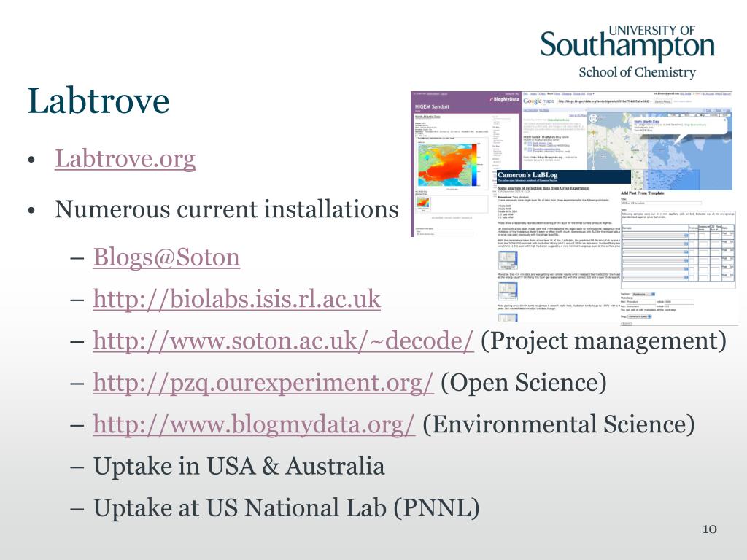Screen dimensions: 747x560
Task: Open the Labtrove.org link
Action: point(125,158)
